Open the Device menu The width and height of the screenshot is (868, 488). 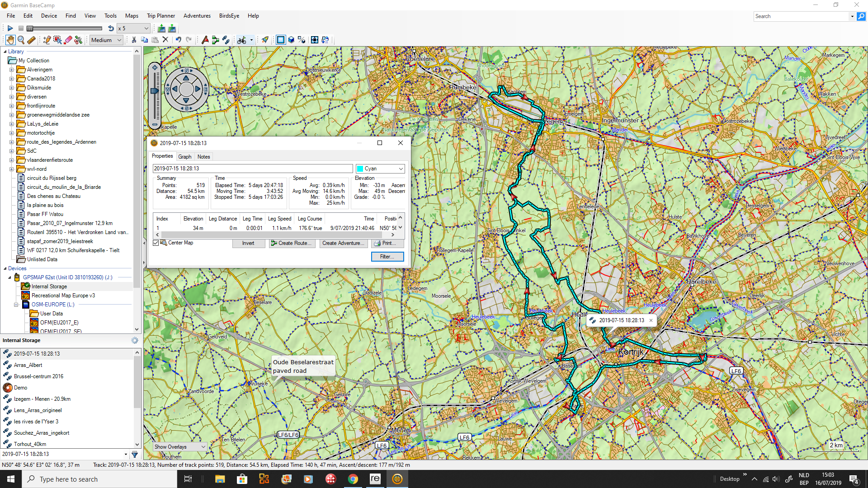coord(49,16)
